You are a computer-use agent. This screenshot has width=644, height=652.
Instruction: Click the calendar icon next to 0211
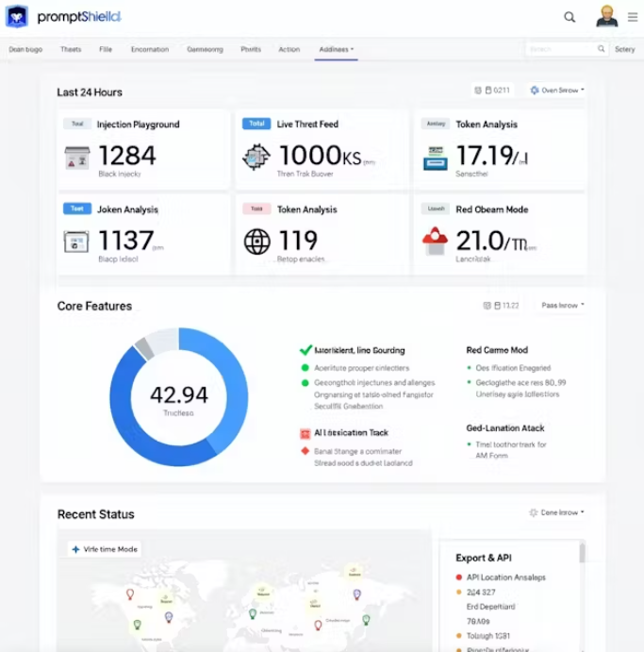(488, 91)
